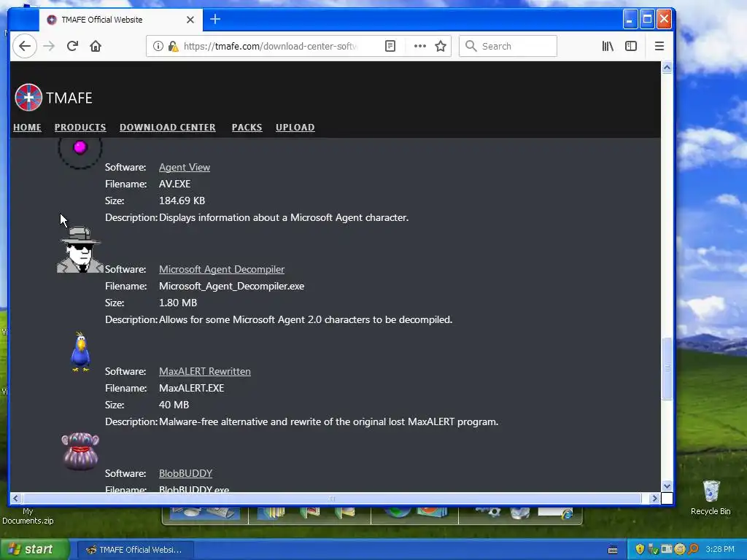The height and width of the screenshot is (560, 747).
Task: Click the blue bird MaxALERT thumbnail
Action: coord(80,352)
